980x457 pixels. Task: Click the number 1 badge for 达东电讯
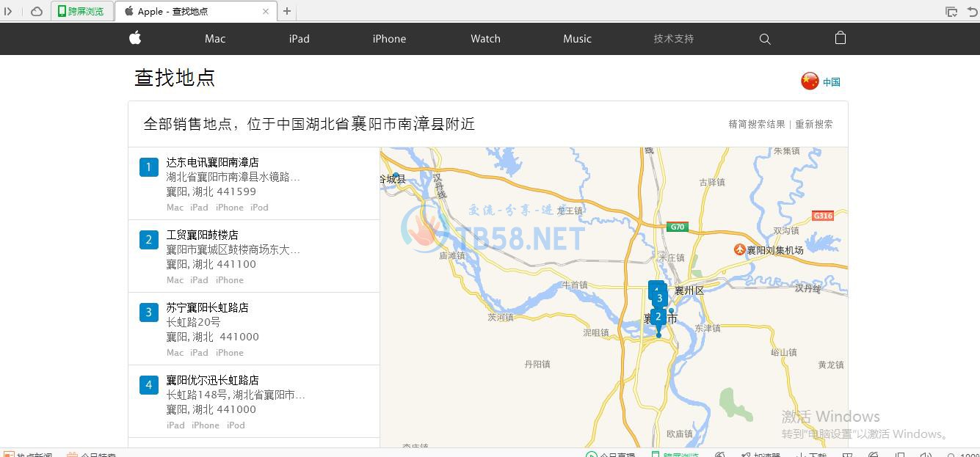click(148, 167)
